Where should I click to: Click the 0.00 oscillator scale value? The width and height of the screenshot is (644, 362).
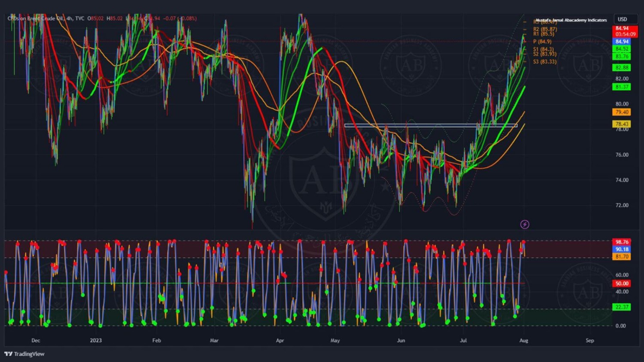(x=620, y=326)
